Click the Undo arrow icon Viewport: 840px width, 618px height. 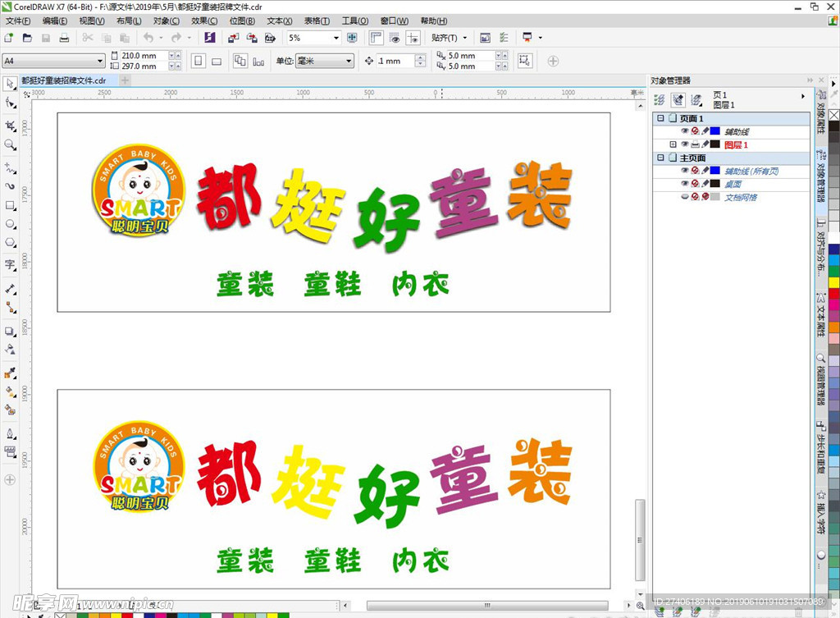click(x=148, y=38)
